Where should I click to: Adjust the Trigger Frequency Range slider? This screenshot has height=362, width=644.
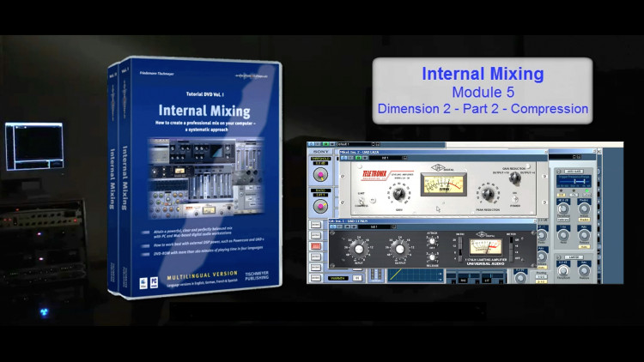click(x=574, y=181)
